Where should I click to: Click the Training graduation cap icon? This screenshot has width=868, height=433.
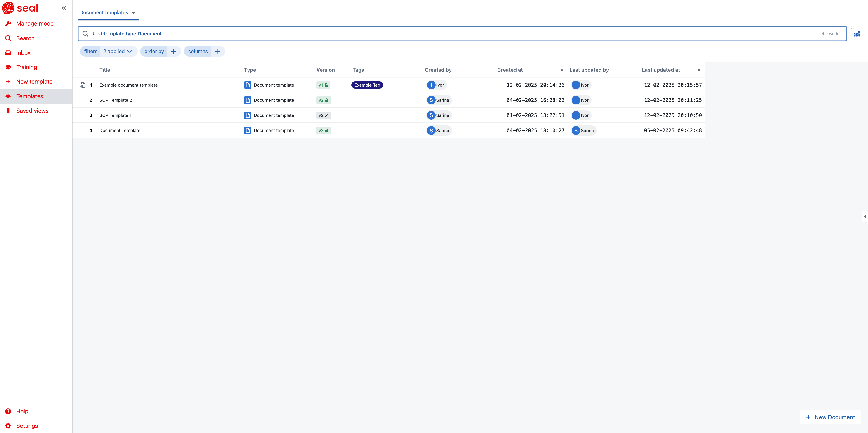8,67
